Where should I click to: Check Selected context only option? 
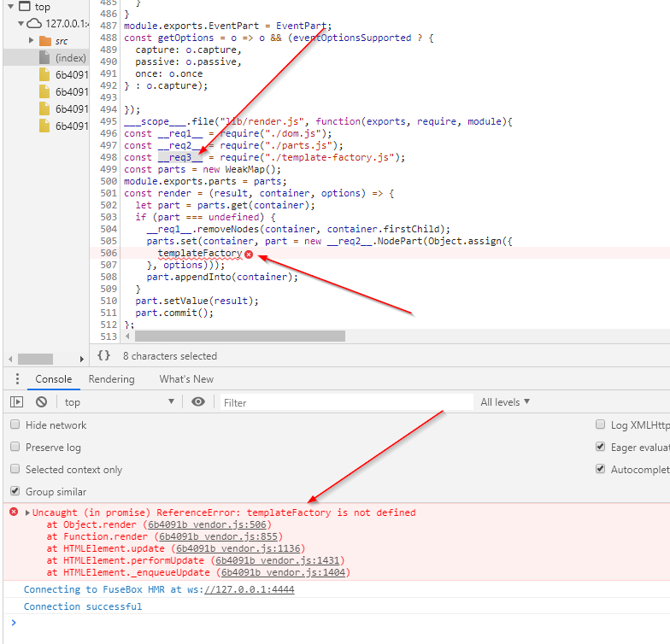click(x=15, y=469)
